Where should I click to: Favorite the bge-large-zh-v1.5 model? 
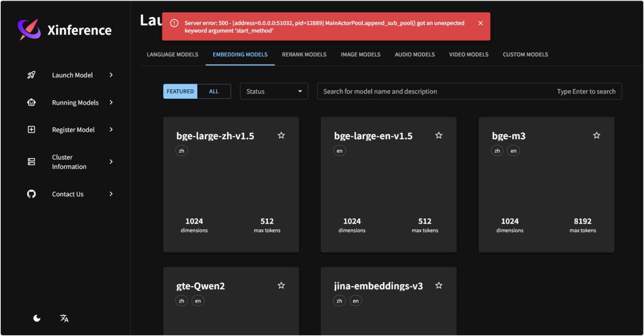281,136
